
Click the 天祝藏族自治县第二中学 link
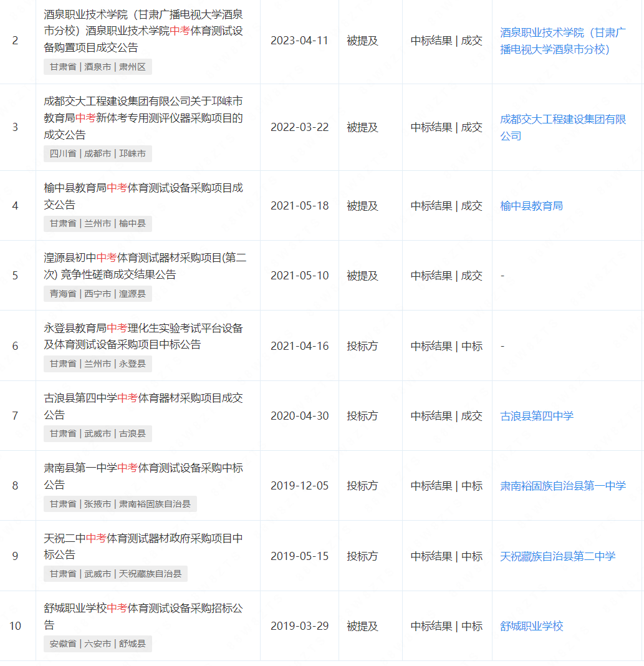pos(557,556)
